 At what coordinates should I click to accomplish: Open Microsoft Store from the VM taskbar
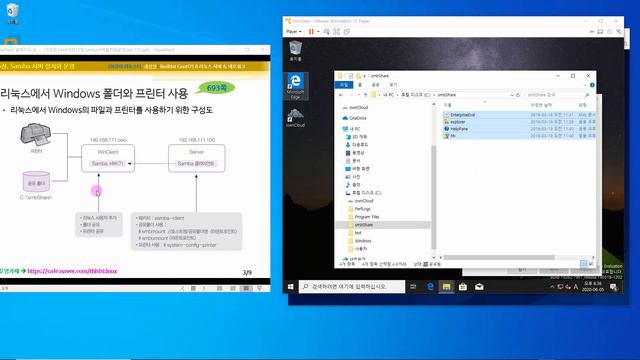(x=463, y=287)
